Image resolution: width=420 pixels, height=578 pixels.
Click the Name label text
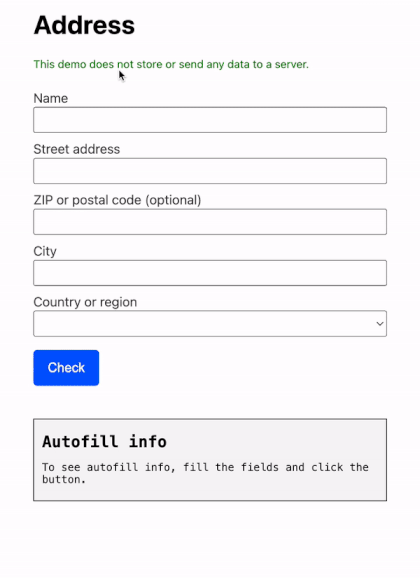[x=51, y=98]
